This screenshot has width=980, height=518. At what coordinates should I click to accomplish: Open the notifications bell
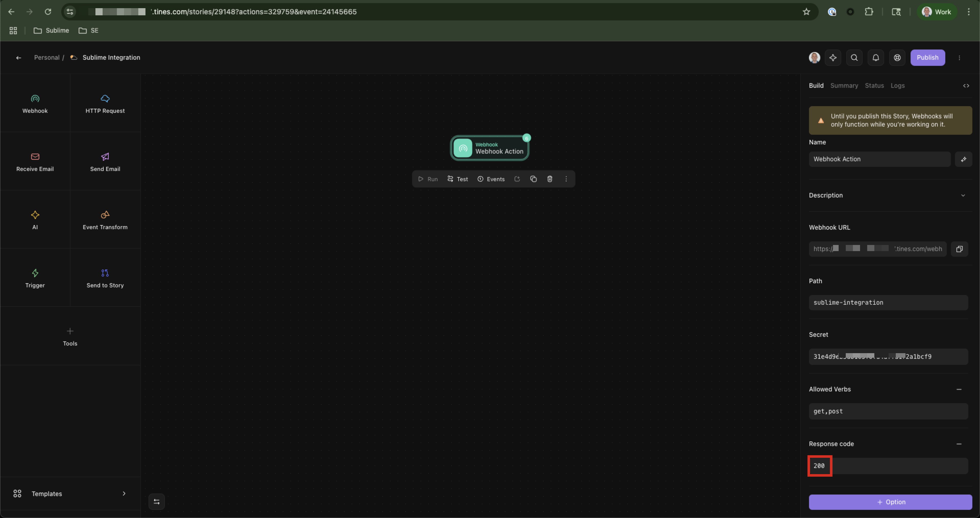[875, 58]
